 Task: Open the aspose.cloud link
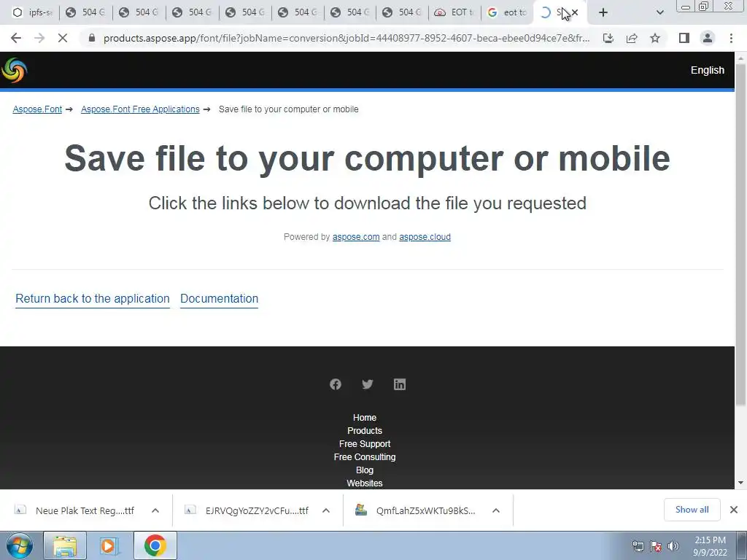pyautogui.click(x=425, y=237)
